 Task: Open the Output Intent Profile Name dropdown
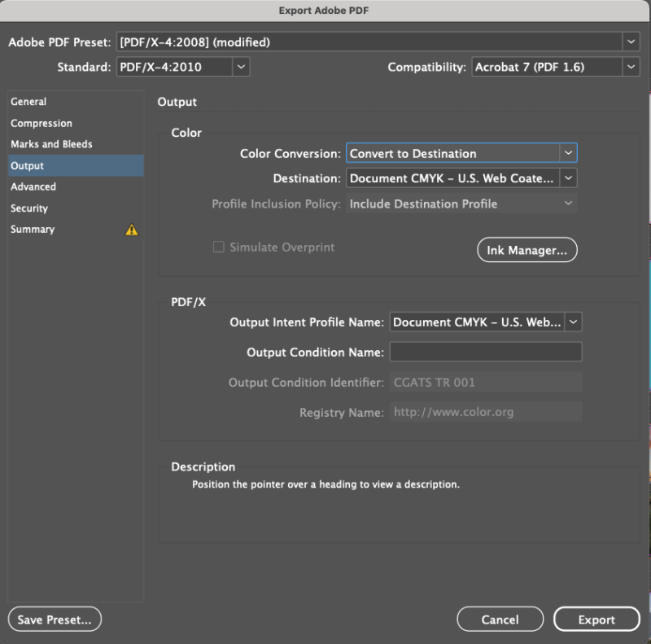tap(485, 322)
